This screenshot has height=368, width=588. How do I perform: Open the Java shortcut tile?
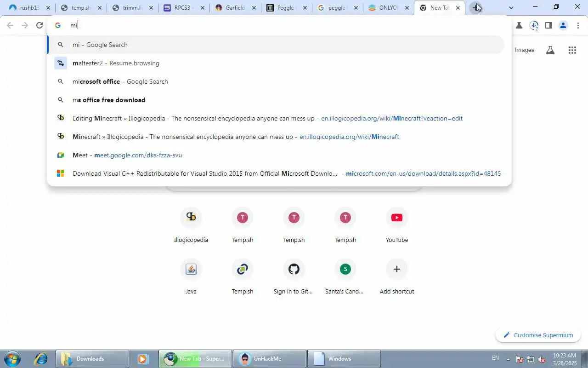pos(191,277)
